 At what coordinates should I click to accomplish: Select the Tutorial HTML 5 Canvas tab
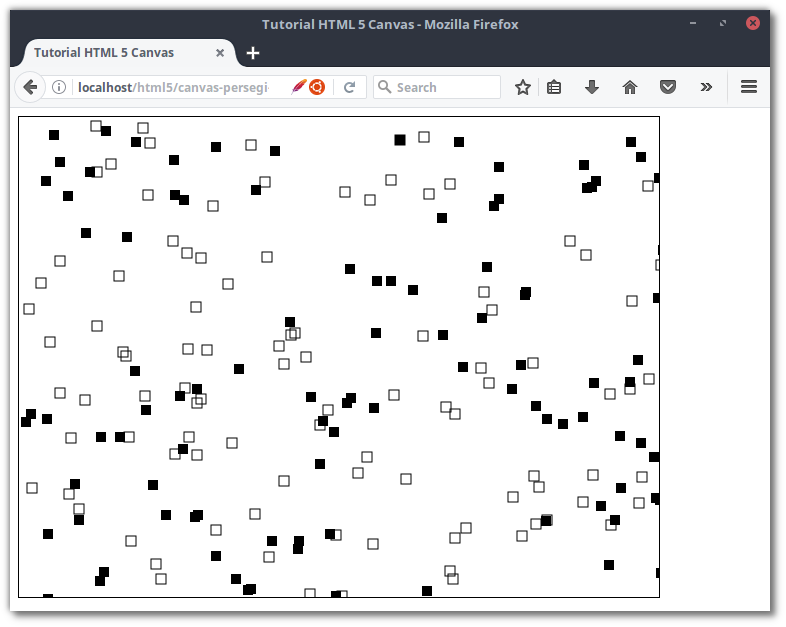pyautogui.click(x=103, y=53)
